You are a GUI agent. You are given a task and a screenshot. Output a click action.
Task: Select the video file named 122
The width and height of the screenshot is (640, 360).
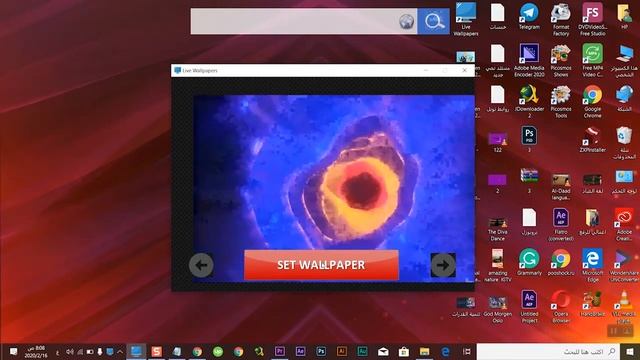(x=497, y=141)
